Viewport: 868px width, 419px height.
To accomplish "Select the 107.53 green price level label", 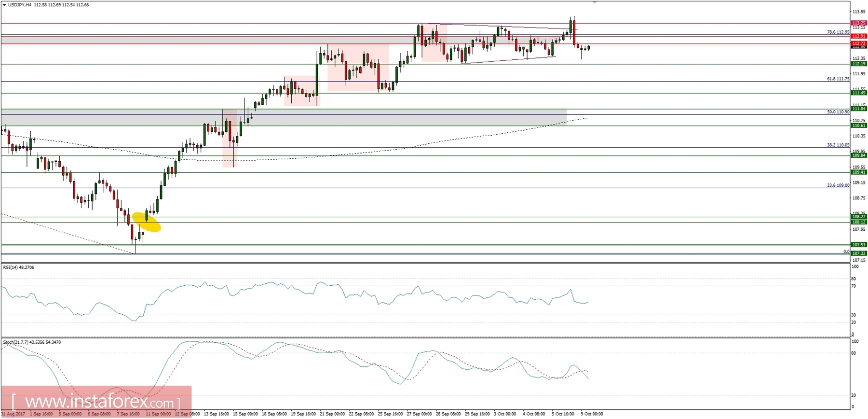I will tap(859, 245).
